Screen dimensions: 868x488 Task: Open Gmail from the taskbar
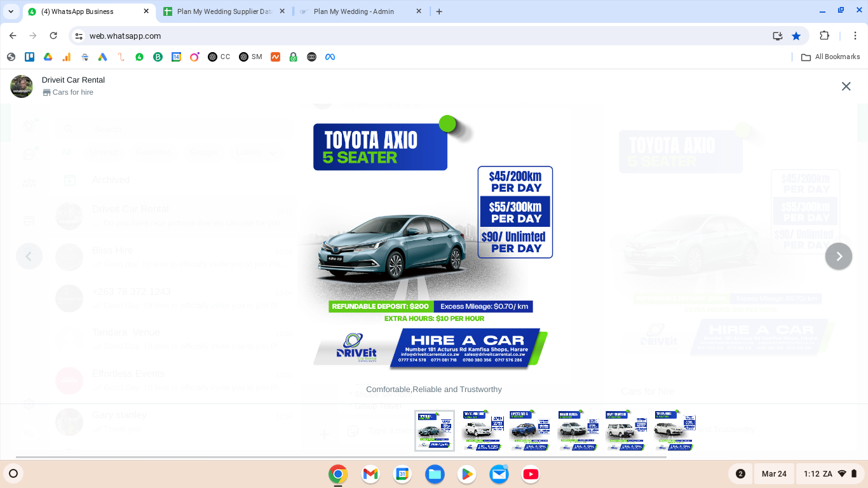point(370,474)
